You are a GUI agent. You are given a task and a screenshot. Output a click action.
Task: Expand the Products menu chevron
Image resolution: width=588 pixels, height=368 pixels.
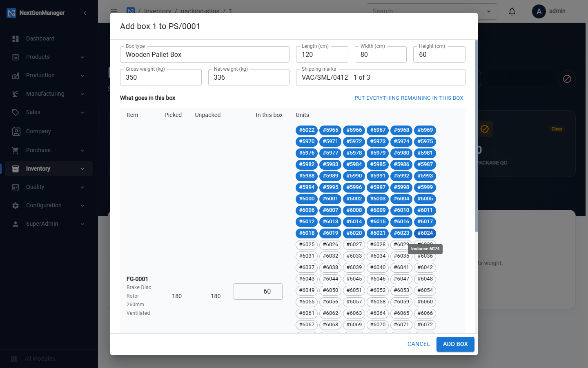point(82,57)
